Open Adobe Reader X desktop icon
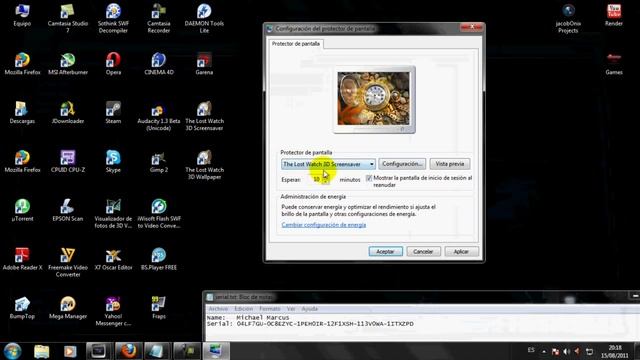 [22, 259]
